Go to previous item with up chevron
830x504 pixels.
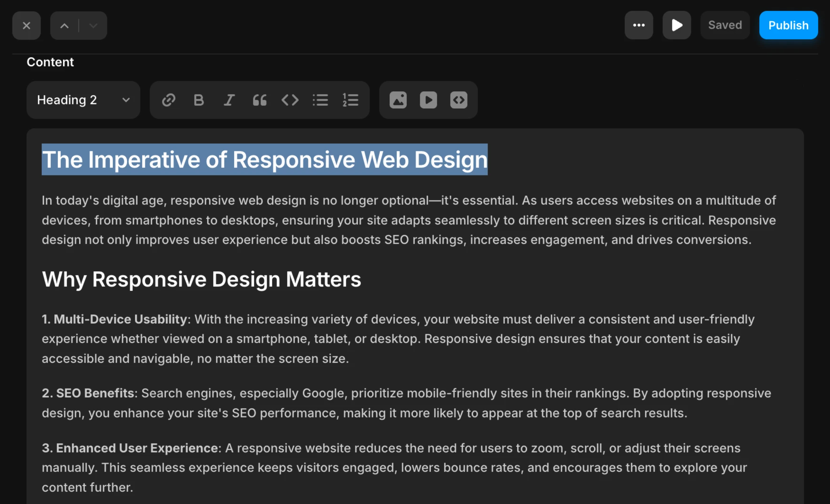[x=64, y=26]
